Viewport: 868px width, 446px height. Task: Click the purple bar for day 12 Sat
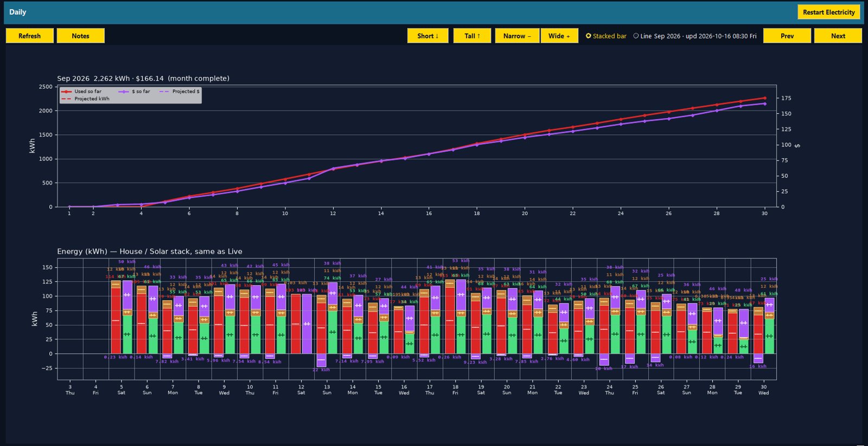(x=307, y=324)
